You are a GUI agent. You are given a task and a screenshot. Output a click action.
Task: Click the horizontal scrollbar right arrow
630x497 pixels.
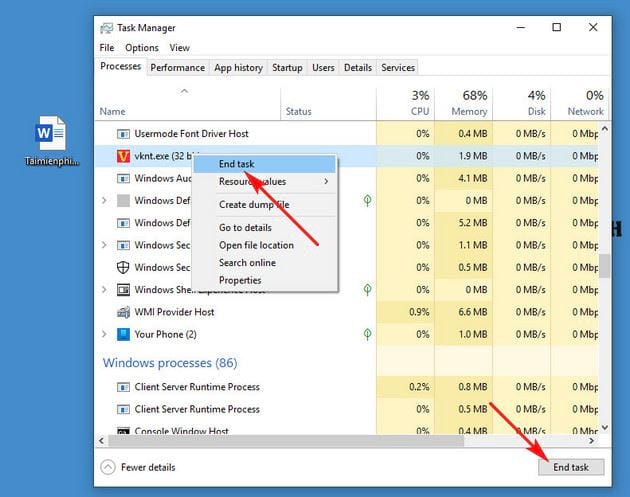point(591,441)
